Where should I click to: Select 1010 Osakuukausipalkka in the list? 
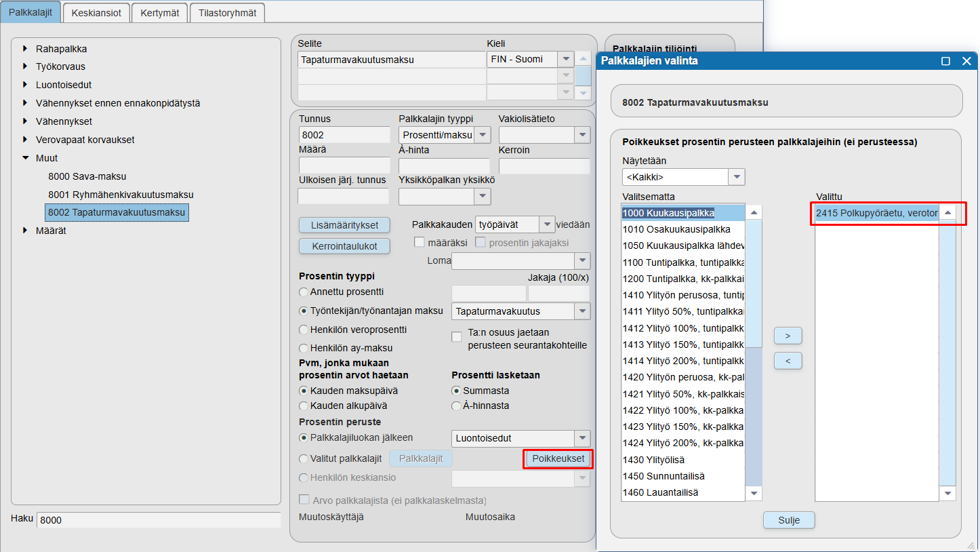(x=683, y=229)
